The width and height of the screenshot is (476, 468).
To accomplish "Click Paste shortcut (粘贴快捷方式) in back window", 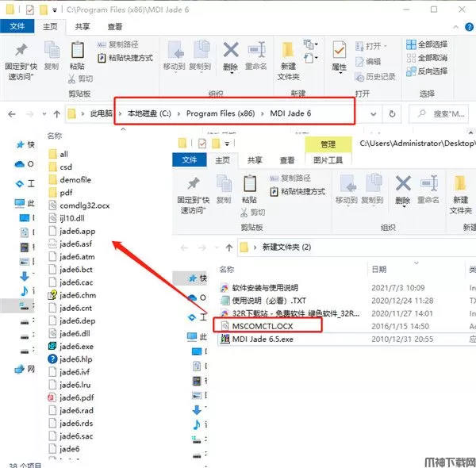I will click(x=125, y=58).
